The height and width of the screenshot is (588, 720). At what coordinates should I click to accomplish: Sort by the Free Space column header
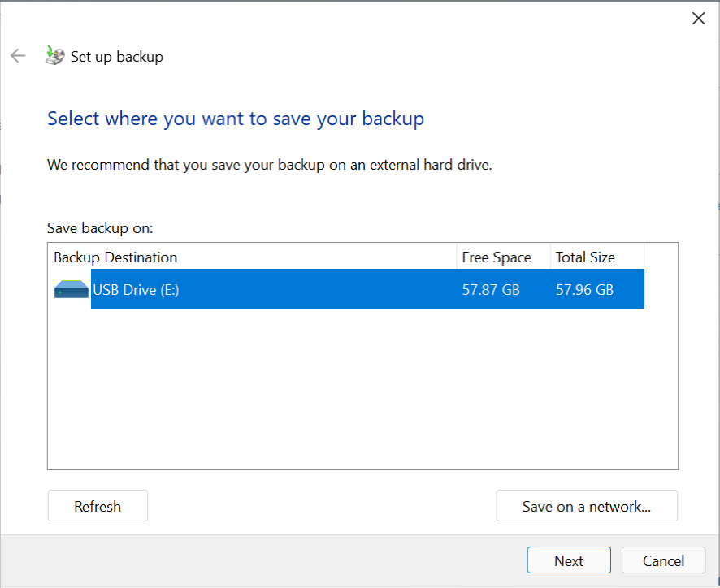point(497,257)
